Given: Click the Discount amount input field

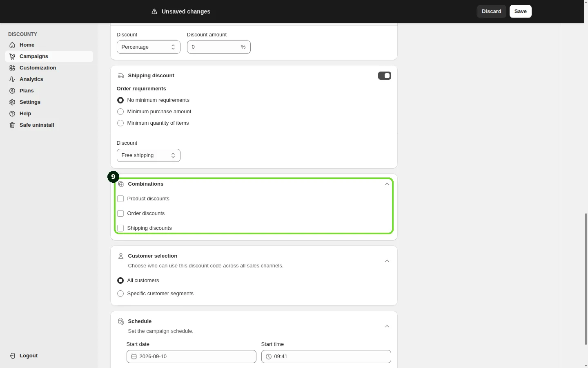Looking at the screenshot, I should [x=219, y=47].
